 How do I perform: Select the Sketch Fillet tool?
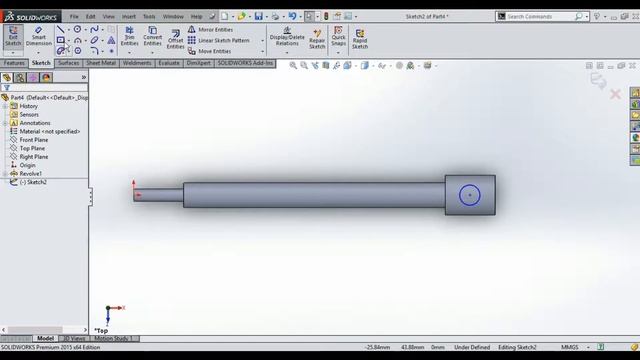(94, 51)
